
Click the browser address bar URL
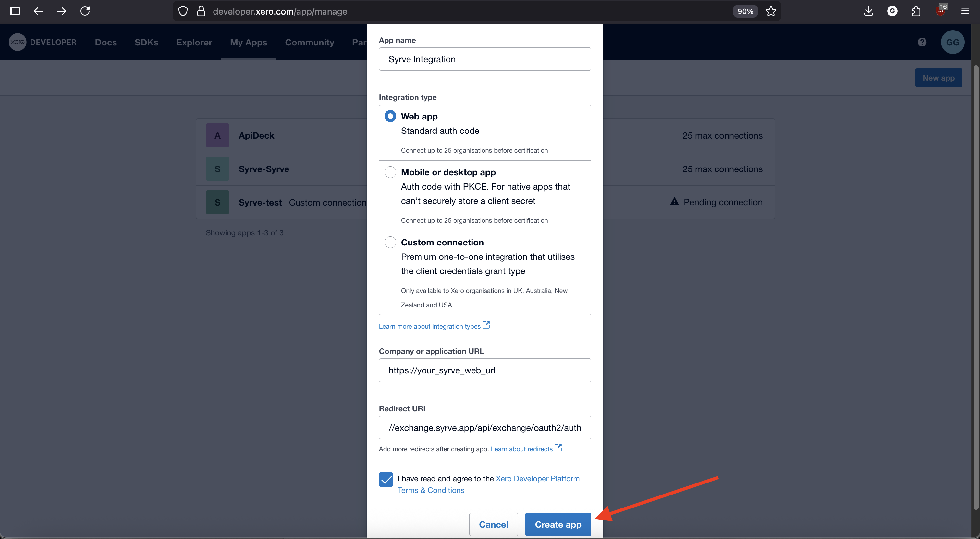pos(280,11)
